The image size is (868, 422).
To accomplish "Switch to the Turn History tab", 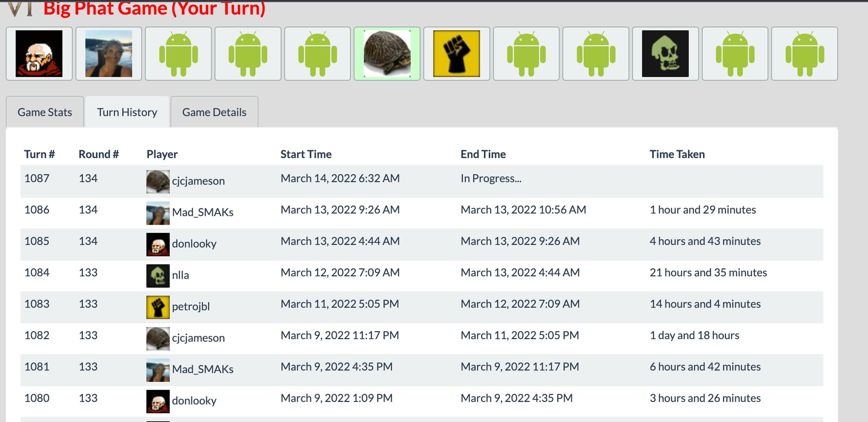I will 127,112.
